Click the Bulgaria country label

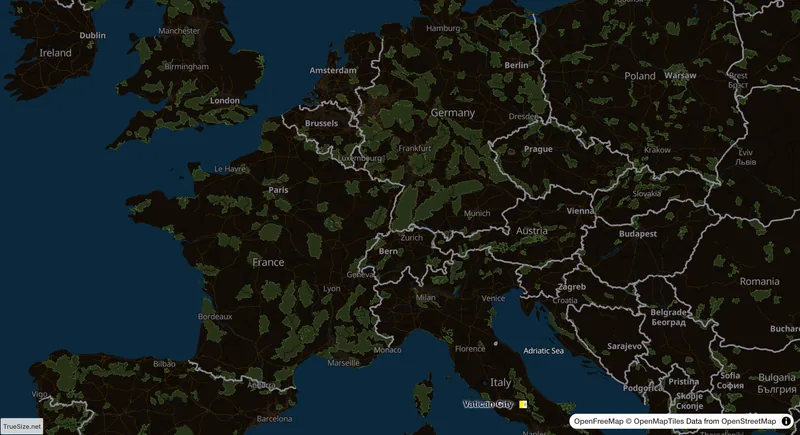pos(777,383)
